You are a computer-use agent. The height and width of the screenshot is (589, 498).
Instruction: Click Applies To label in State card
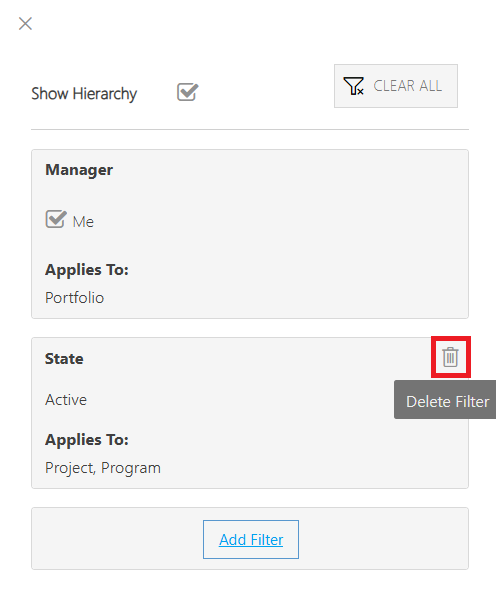(x=87, y=440)
